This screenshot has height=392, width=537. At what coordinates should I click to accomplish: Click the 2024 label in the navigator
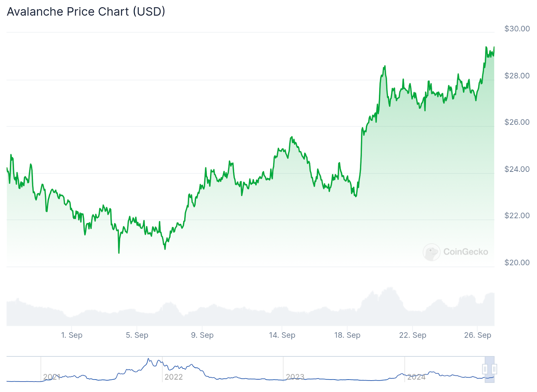tap(417, 377)
